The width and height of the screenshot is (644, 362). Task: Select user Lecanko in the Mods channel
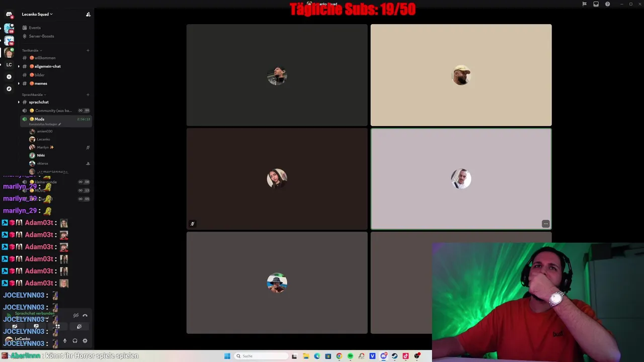pyautogui.click(x=59, y=139)
